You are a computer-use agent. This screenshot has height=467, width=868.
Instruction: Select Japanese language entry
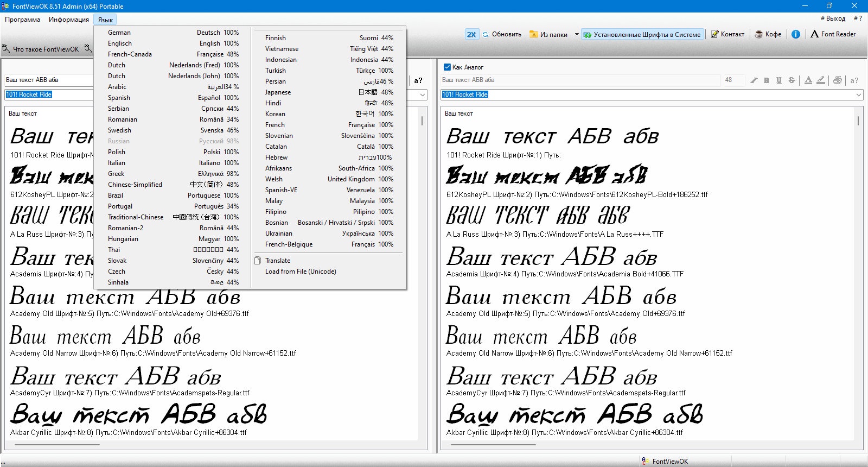tap(328, 92)
